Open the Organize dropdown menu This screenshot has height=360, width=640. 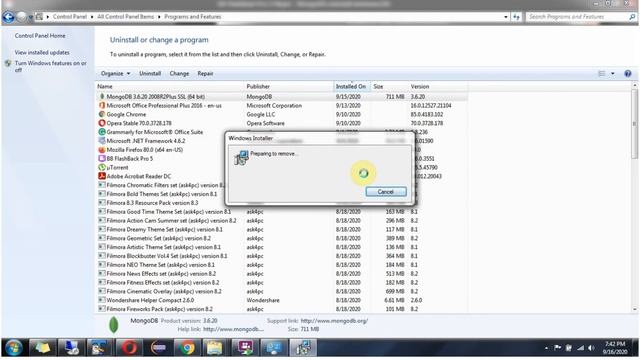pos(116,73)
